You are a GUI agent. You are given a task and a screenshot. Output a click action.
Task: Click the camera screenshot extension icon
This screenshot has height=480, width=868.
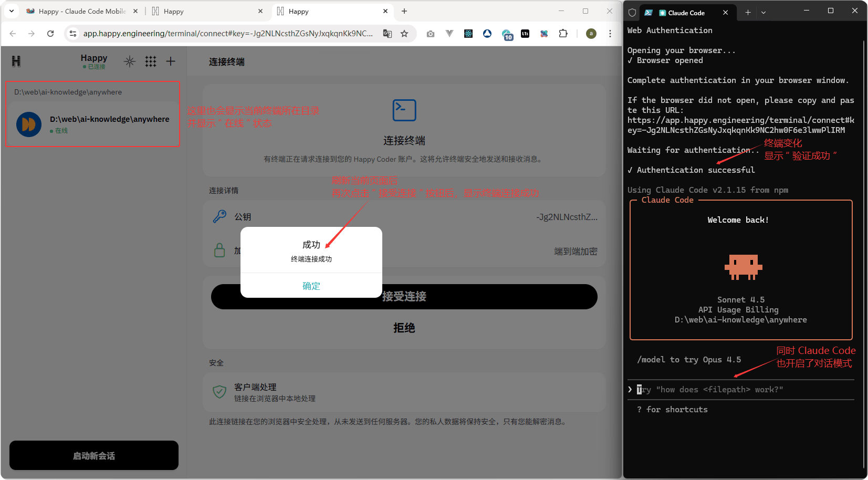tap(431, 34)
